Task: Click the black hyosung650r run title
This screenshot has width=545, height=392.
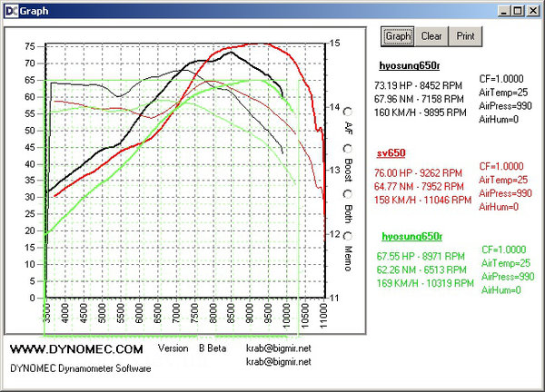Action: pos(410,65)
